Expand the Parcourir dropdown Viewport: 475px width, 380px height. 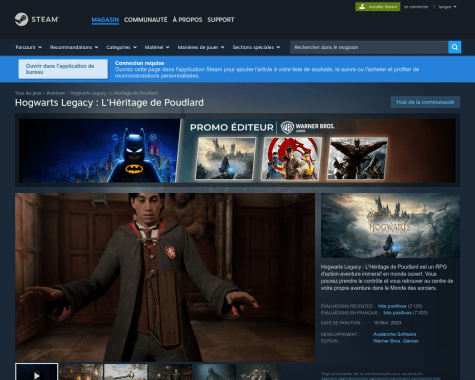tap(29, 47)
